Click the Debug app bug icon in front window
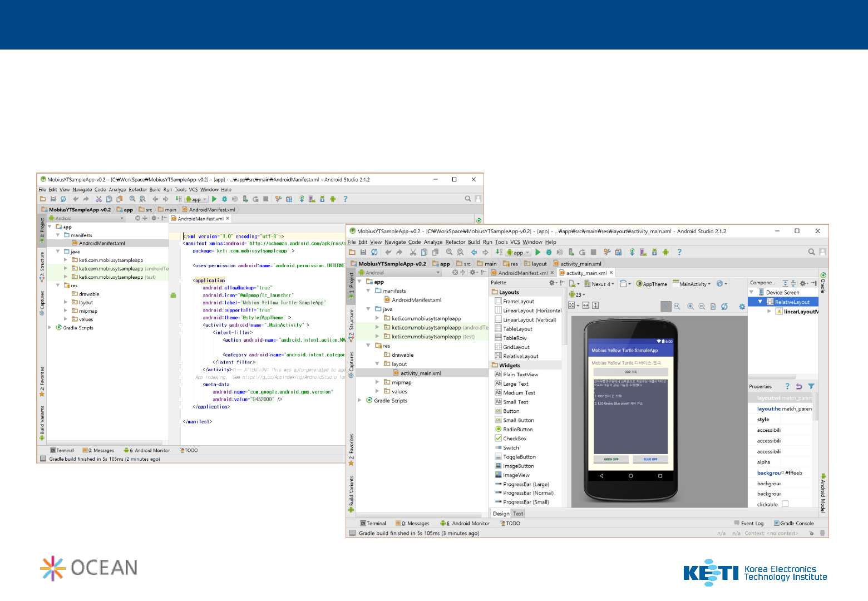Screen dimensions: 868x601 [x=549, y=252]
